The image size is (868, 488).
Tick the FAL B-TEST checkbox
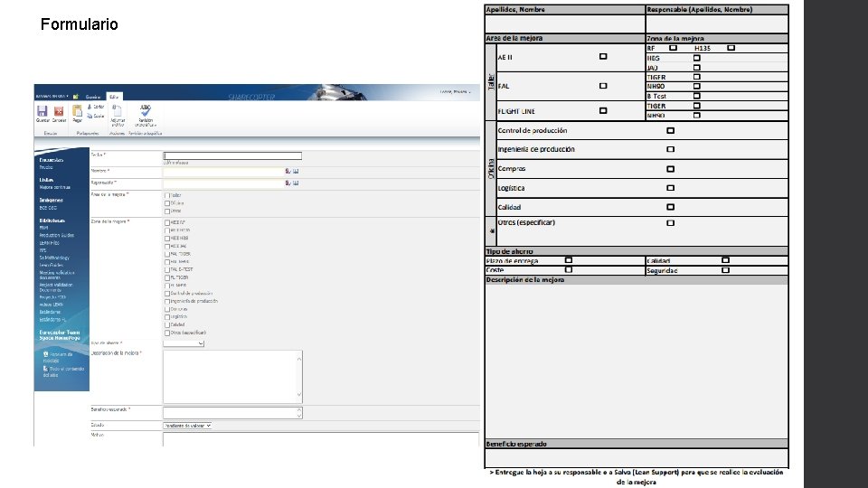pyautogui.click(x=167, y=270)
